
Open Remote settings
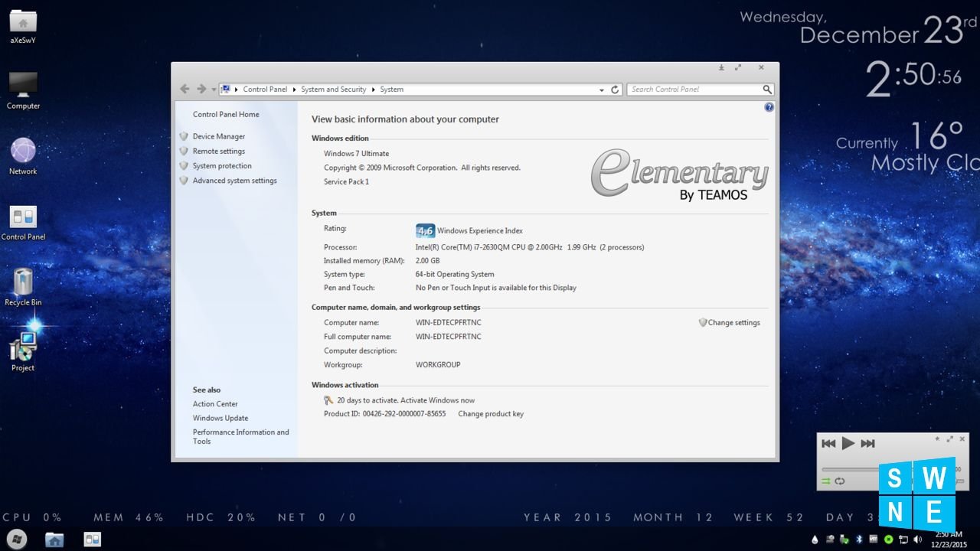click(219, 152)
